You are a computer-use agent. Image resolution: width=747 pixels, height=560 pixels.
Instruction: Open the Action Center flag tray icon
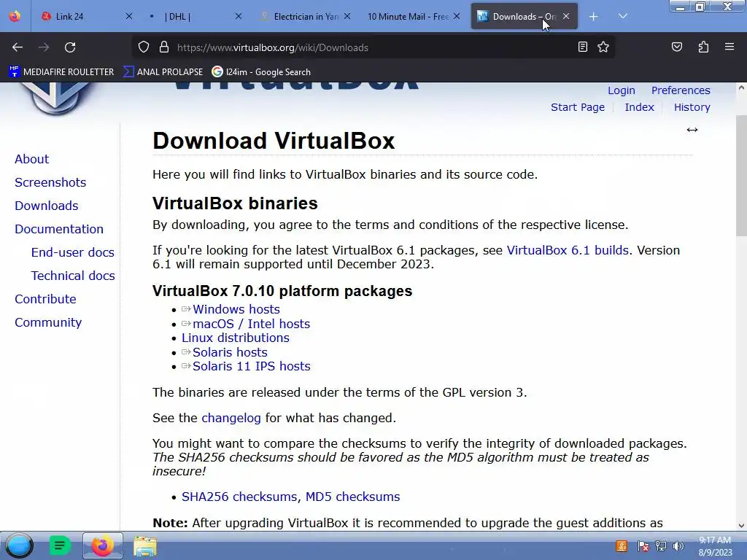(x=643, y=546)
